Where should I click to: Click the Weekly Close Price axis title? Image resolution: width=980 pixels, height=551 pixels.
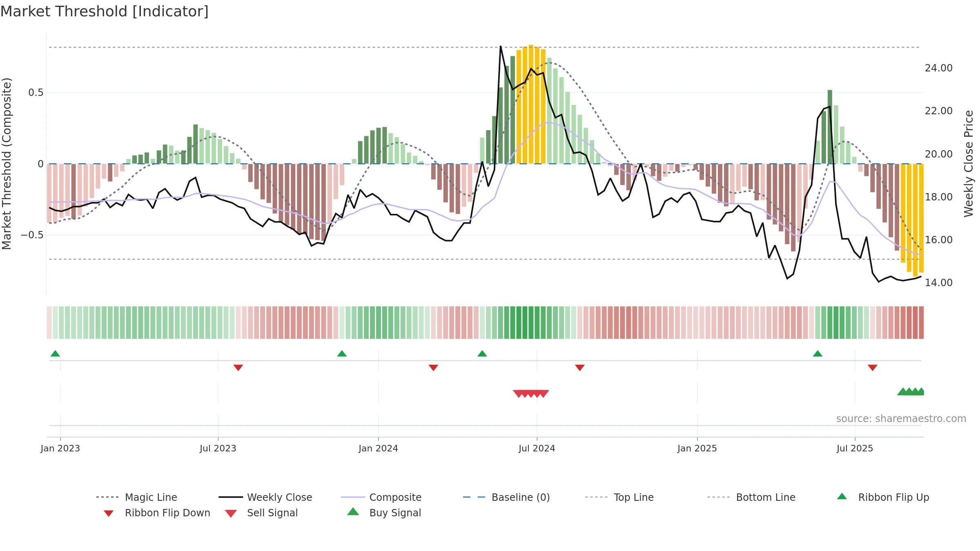pyautogui.click(x=969, y=164)
